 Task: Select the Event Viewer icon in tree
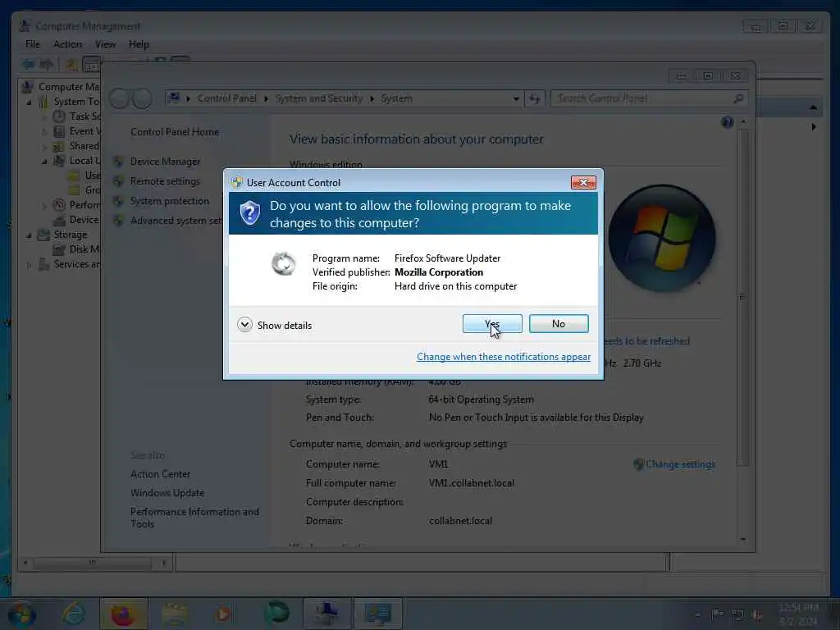(59, 131)
